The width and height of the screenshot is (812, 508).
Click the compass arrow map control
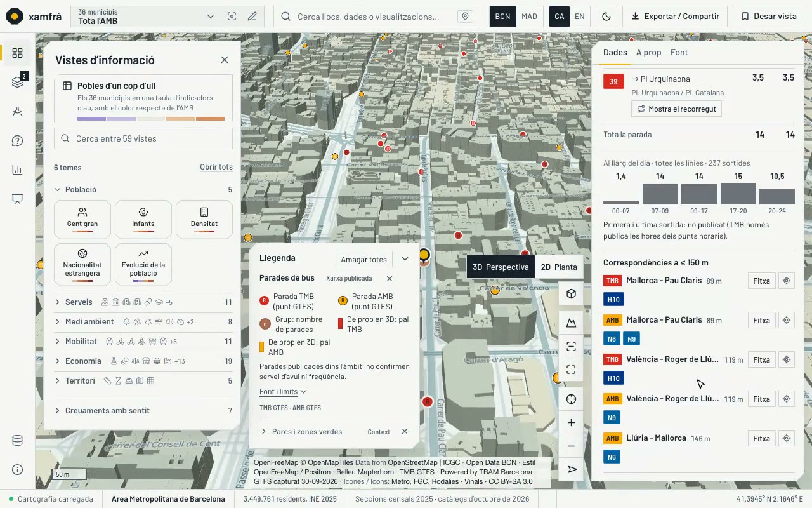(571, 469)
